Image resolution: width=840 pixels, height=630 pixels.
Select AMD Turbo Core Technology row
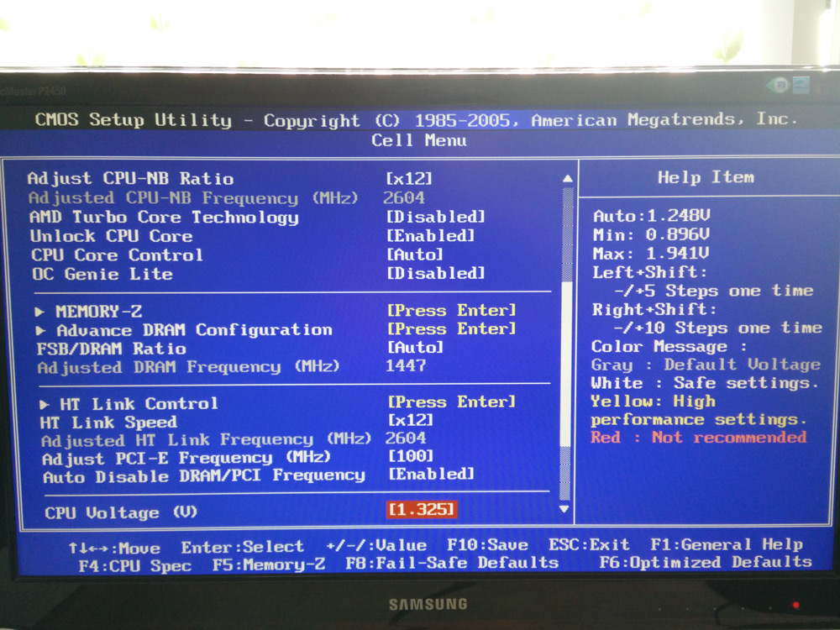[164, 217]
